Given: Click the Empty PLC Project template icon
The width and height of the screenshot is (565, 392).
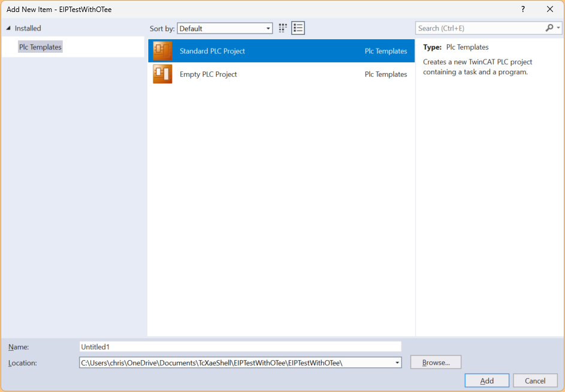Looking at the screenshot, I should [162, 74].
